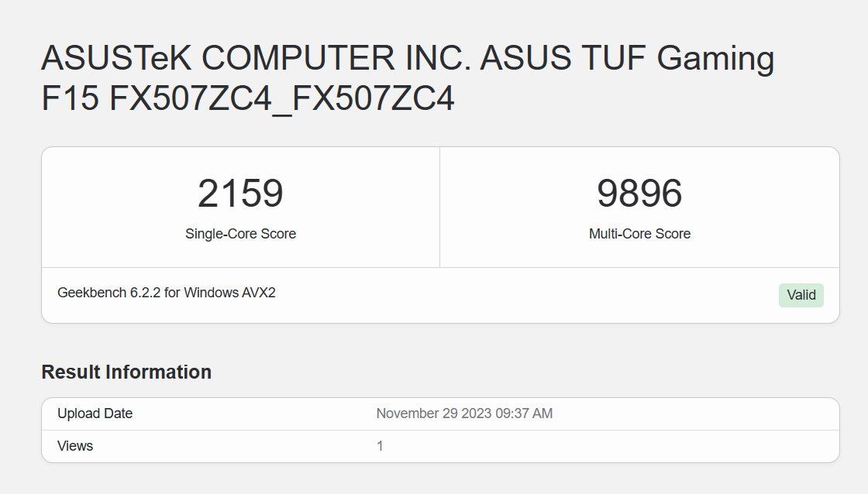Click inside the Single-Core Score panel

(x=241, y=205)
